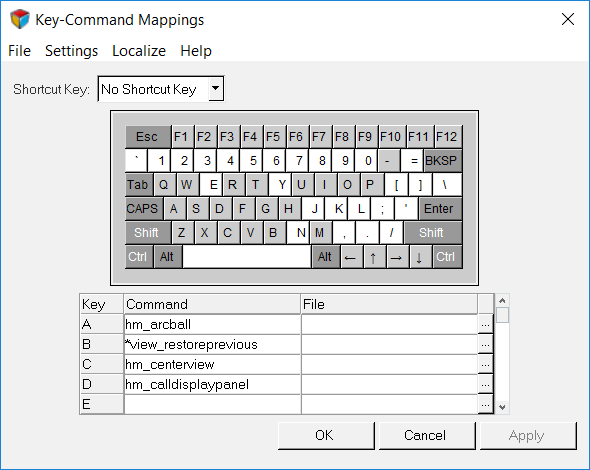Select the Esc key on the keyboard
Screen dimensions: 590x470
(x=148, y=137)
